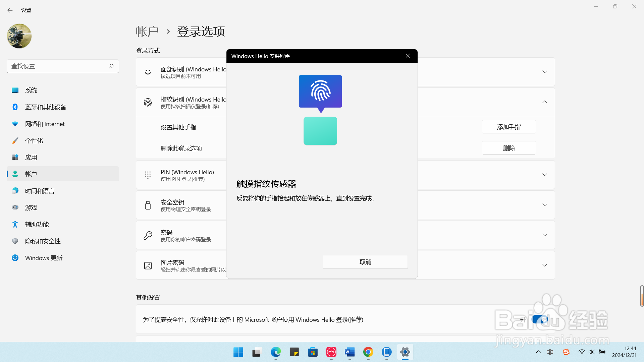644x362 pixels.
Task: Open the user profile picture
Action: (19, 36)
